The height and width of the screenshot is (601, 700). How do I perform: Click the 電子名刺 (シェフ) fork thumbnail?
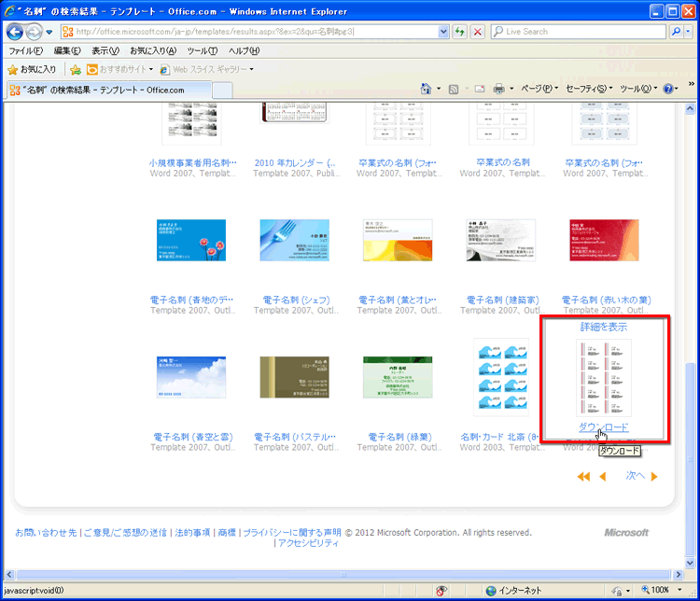tap(295, 240)
